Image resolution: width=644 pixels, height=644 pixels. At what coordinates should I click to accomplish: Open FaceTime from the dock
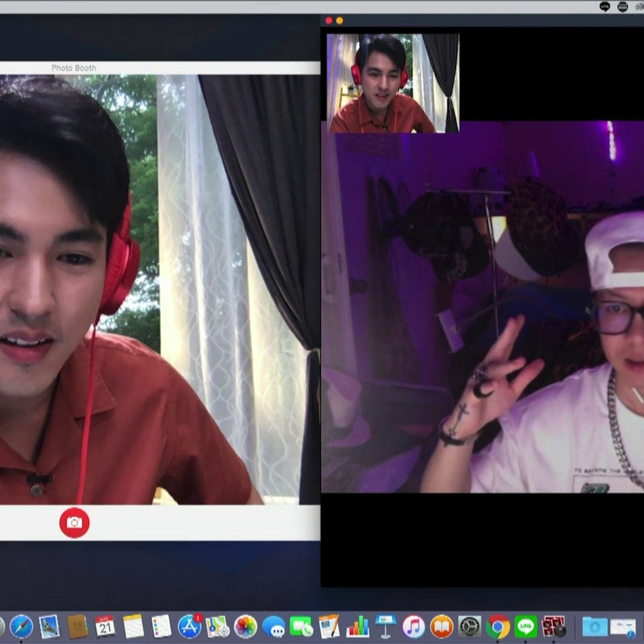click(x=301, y=627)
